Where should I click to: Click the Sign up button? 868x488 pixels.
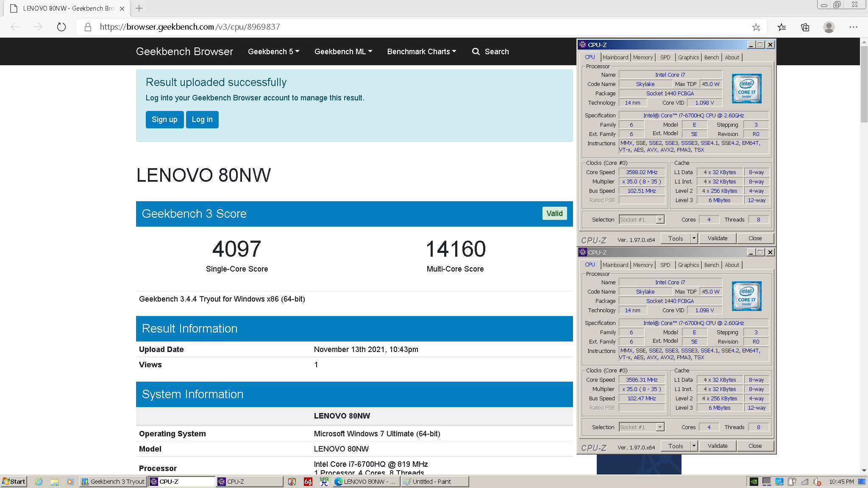[x=164, y=119]
